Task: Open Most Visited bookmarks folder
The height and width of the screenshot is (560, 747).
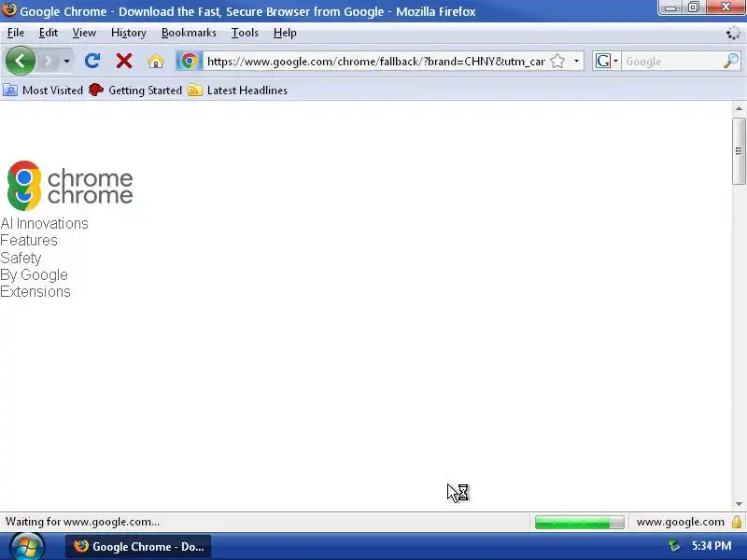Action: click(x=43, y=90)
